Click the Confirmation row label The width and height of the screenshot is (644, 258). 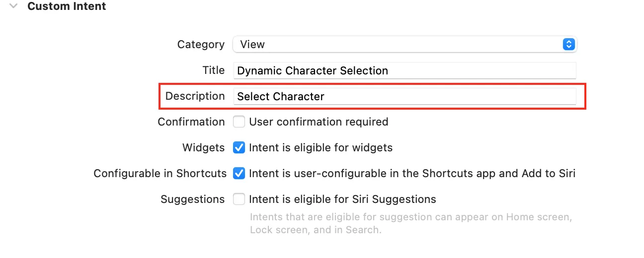pos(191,122)
